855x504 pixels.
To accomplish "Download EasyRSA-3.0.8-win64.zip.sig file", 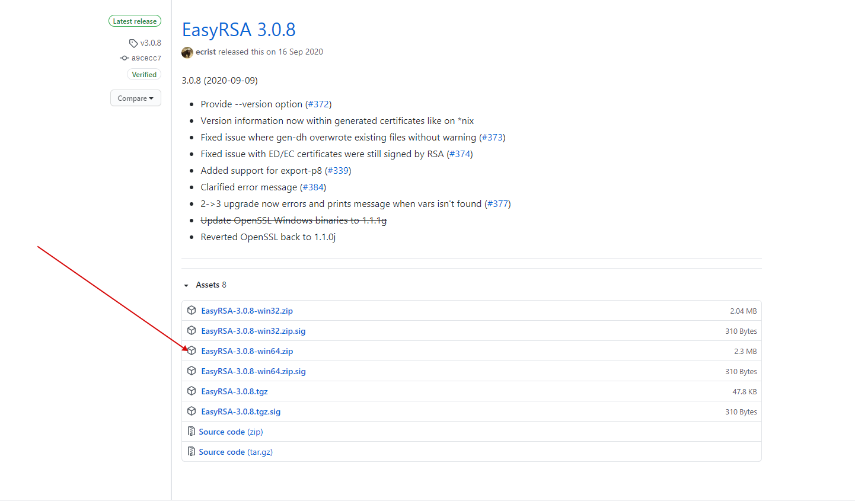I will point(253,371).
